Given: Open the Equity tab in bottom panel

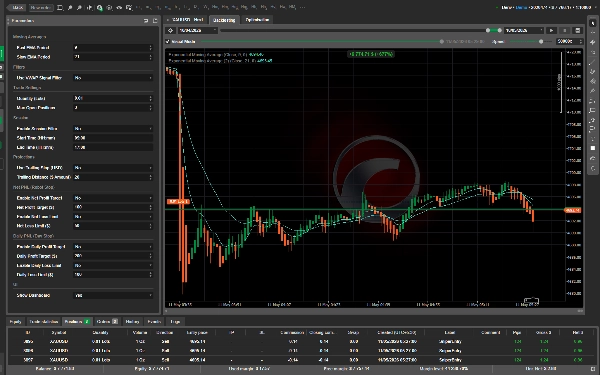Looking at the screenshot, I should click(x=15, y=321).
